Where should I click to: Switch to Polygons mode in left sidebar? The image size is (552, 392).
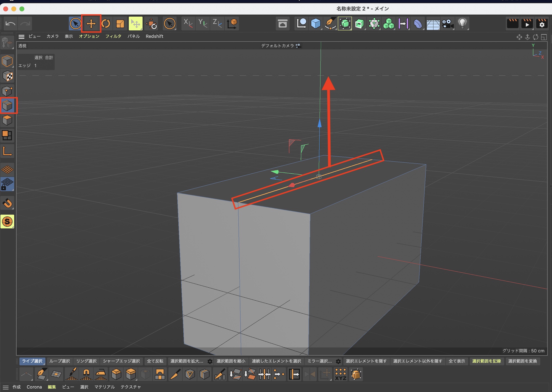coord(7,120)
